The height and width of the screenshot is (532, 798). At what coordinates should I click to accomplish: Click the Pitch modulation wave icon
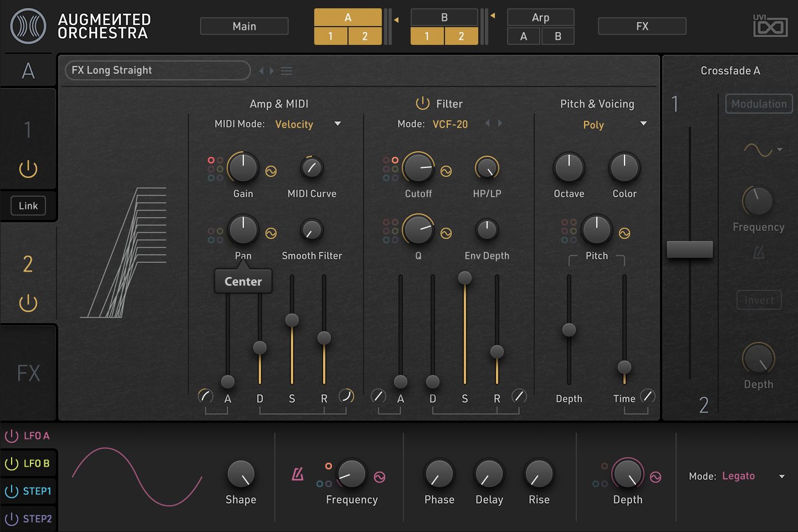pyautogui.click(x=625, y=233)
